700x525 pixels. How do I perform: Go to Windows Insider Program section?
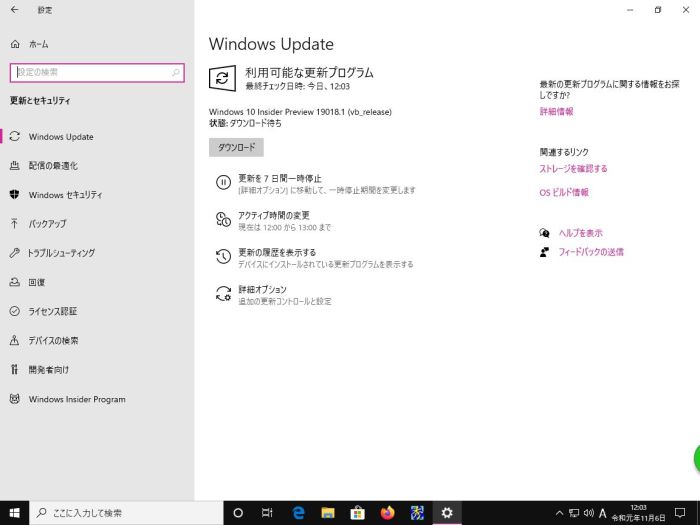[77, 399]
